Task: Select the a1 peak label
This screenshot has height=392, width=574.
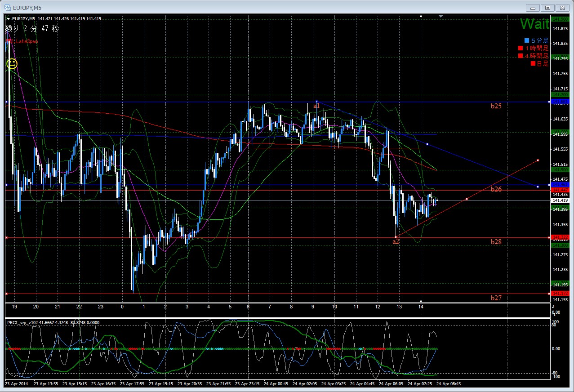Action: coord(316,106)
